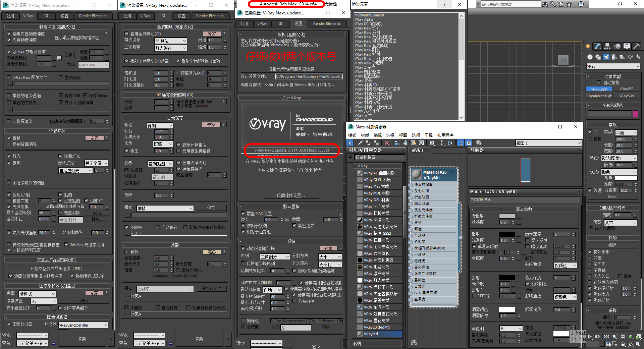Toggle 菲涅耳反射 checkbox in material parameters
Viewport: 644px width, 349px height.
point(474,246)
